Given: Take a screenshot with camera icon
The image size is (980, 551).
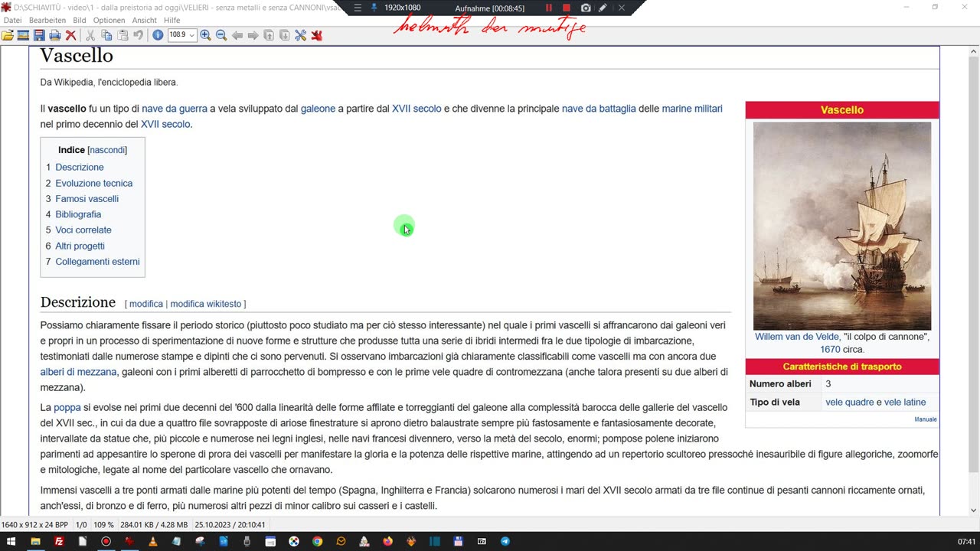Looking at the screenshot, I should point(586,8).
